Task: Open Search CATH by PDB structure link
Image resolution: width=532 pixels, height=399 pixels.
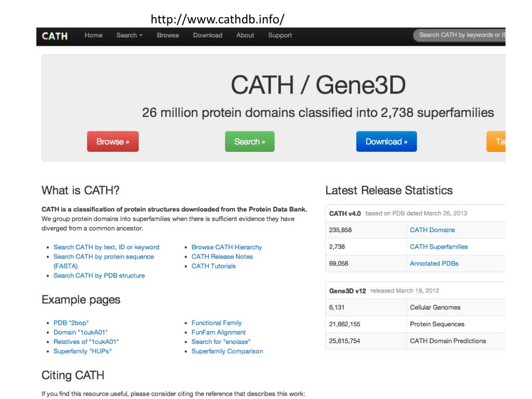Action: click(99, 275)
